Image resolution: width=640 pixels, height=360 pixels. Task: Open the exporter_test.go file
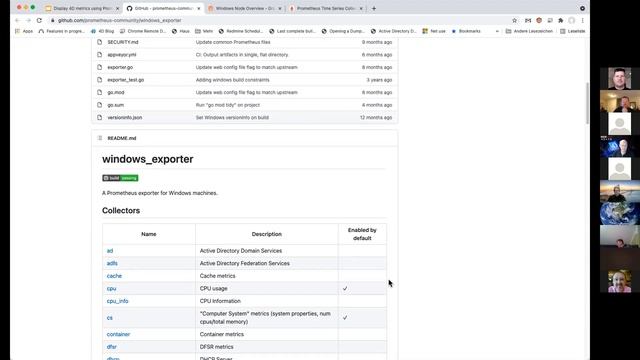(126, 80)
